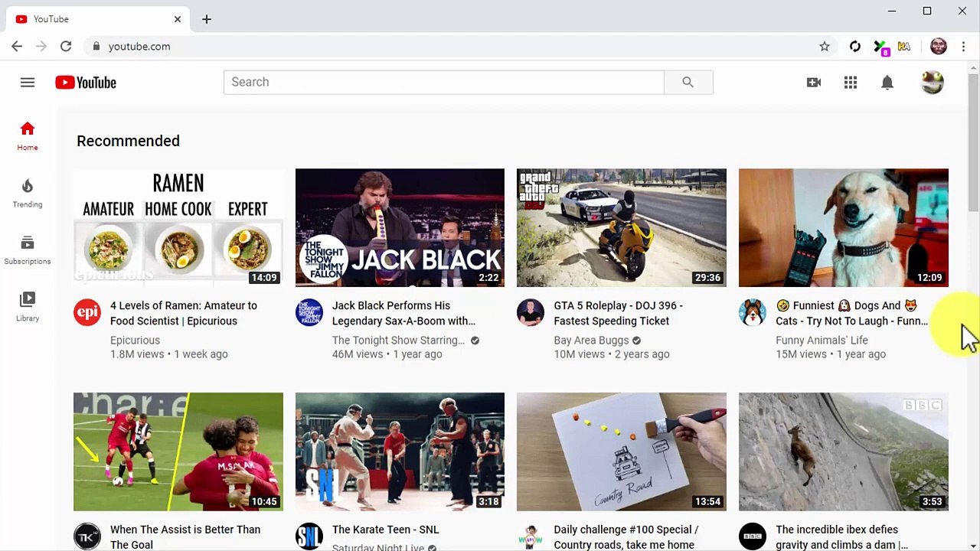Open Subscriptions in the sidebar

(x=28, y=249)
